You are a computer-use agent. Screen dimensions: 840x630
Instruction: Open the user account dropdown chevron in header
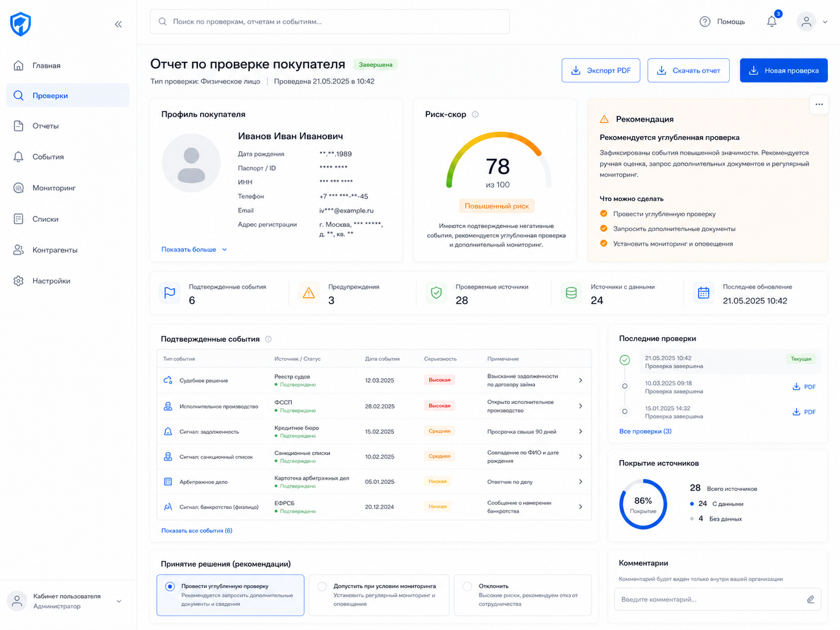tap(825, 22)
